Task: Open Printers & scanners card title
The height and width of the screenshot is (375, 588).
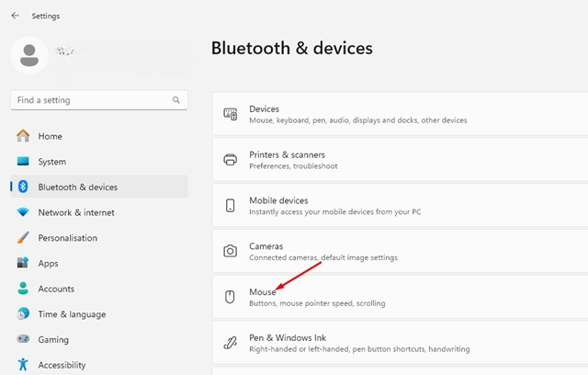Action: 287,155
